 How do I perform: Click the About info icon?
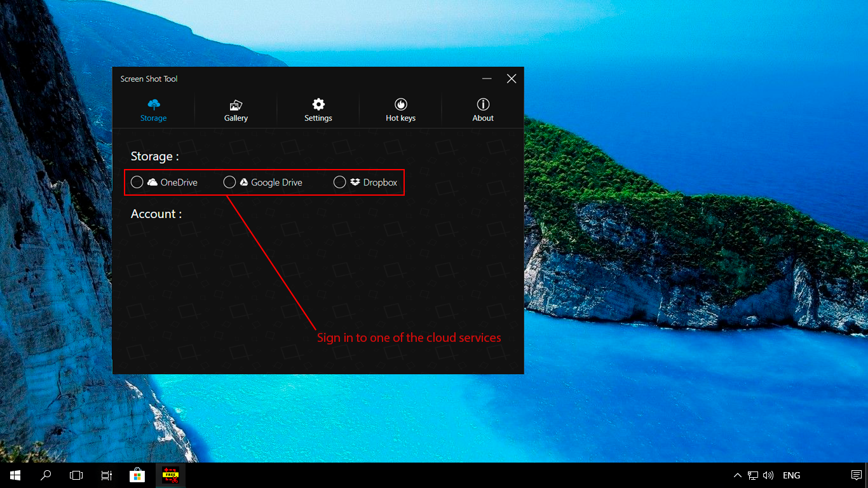pos(483,104)
